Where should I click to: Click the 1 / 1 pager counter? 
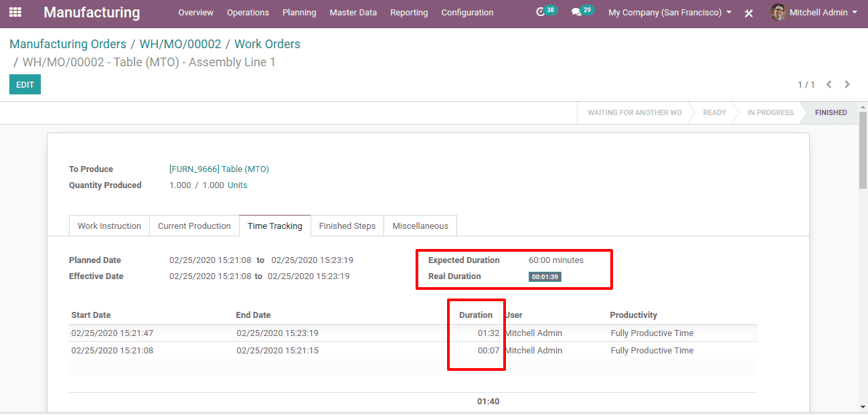click(806, 84)
